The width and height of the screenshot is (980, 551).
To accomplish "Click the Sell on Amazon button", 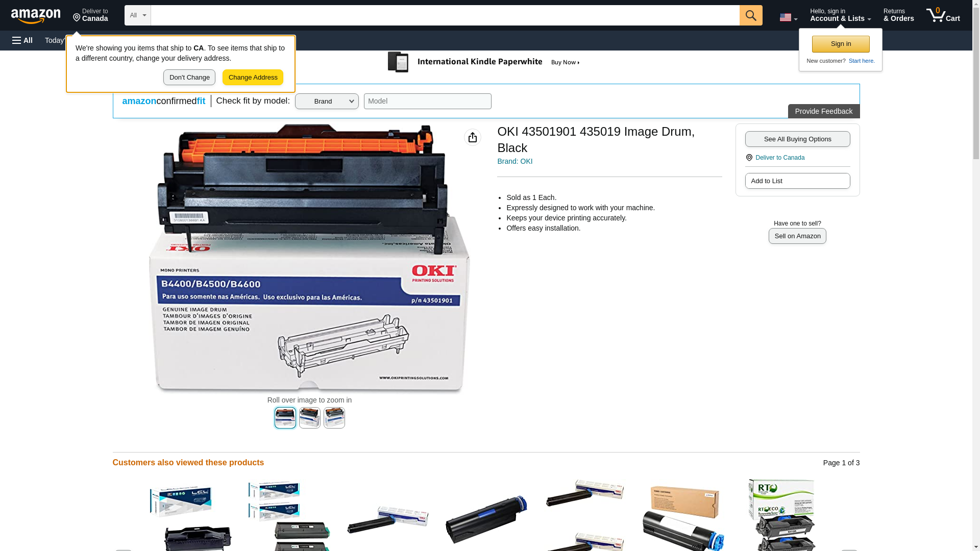I will pyautogui.click(x=797, y=236).
